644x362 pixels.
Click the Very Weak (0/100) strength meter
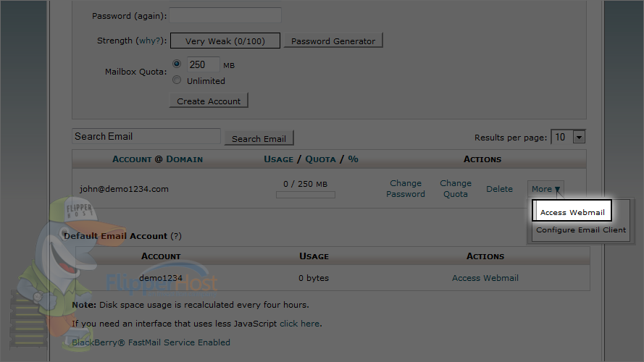click(225, 41)
